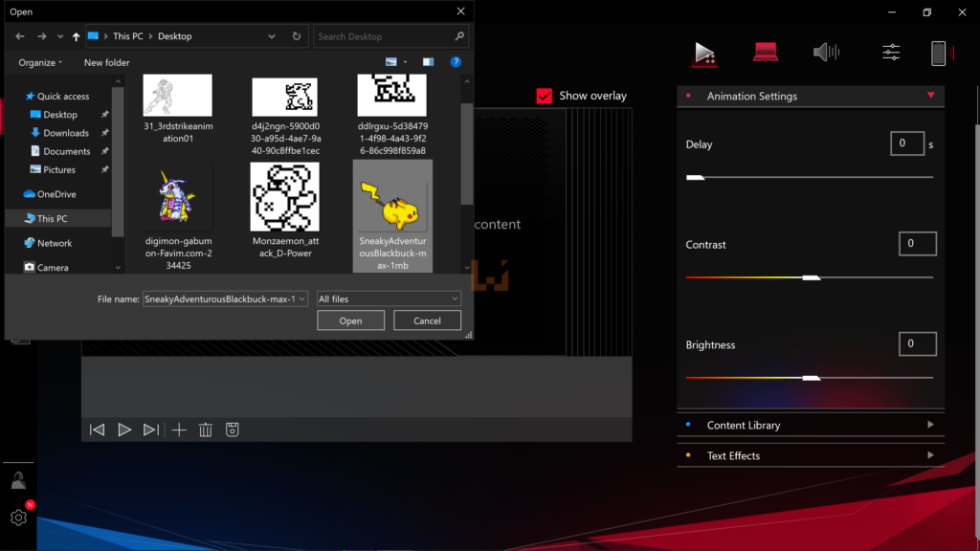Viewport: 980px width, 551px height.
Task: Click the search magnifier icon
Action: pos(459,36)
